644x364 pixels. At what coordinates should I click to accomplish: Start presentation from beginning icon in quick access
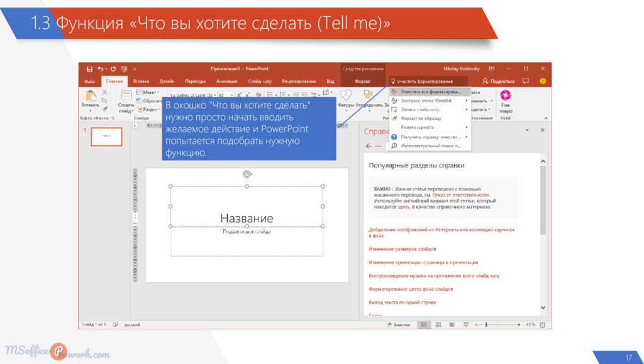[124, 69]
